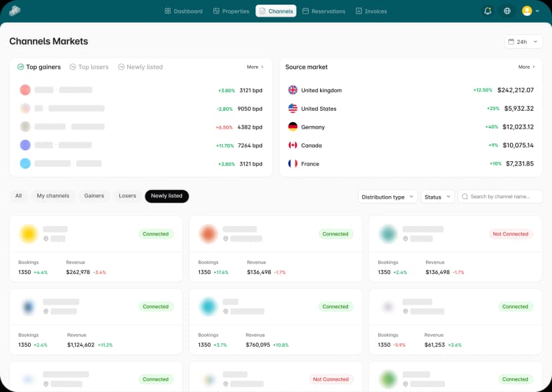This screenshot has width=552, height=392.
Task: Click the app logo in header
Action: [x=15, y=11]
